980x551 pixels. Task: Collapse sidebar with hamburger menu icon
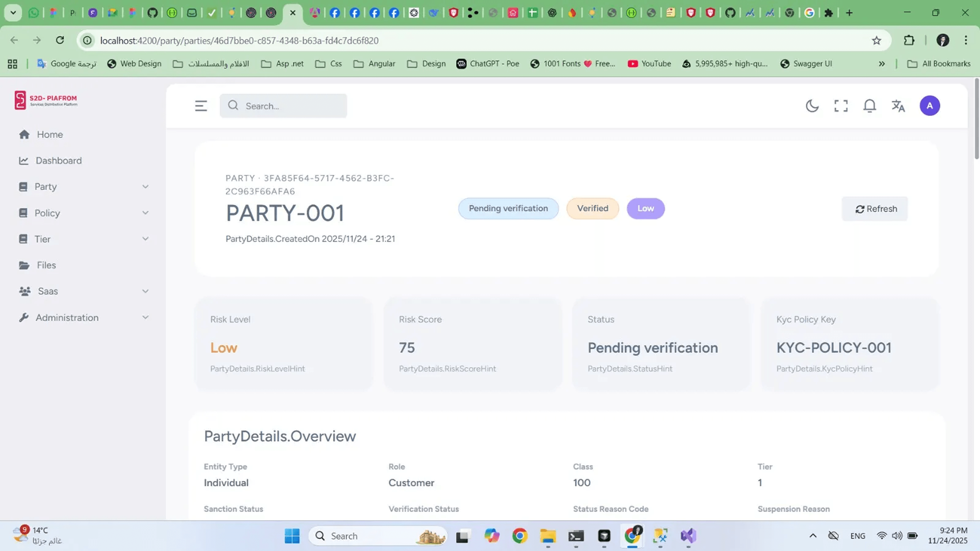tap(201, 106)
